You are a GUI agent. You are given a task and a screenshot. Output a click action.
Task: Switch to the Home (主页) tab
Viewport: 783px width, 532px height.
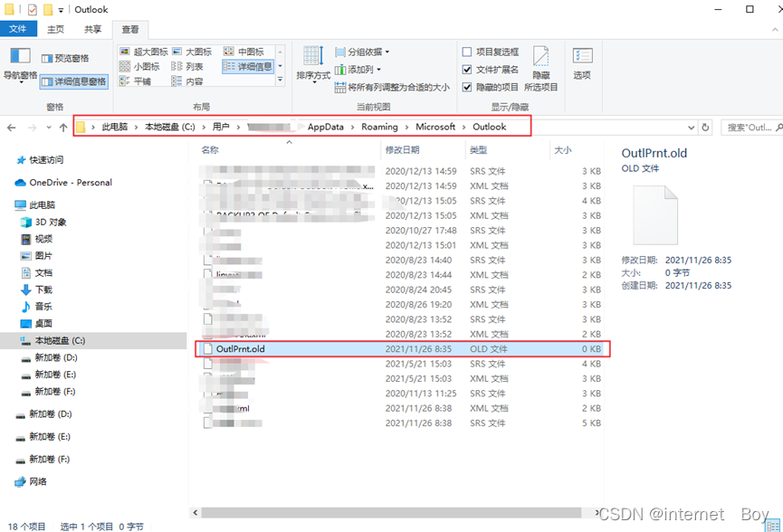click(x=55, y=30)
